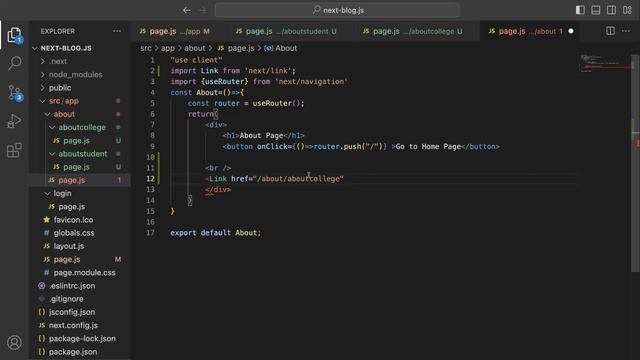Toggle the secondary side bar layout icon
The height and width of the screenshot is (360, 640).
coord(611,10)
